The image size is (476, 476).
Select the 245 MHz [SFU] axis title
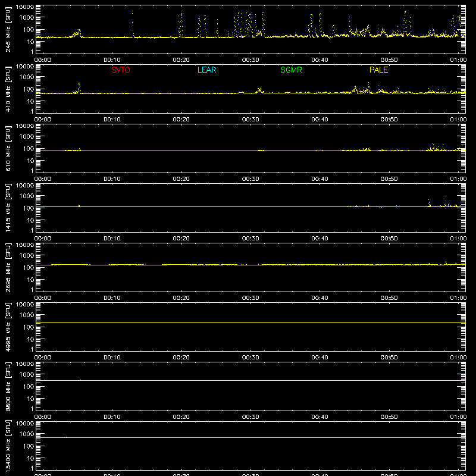tap(8, 29)
